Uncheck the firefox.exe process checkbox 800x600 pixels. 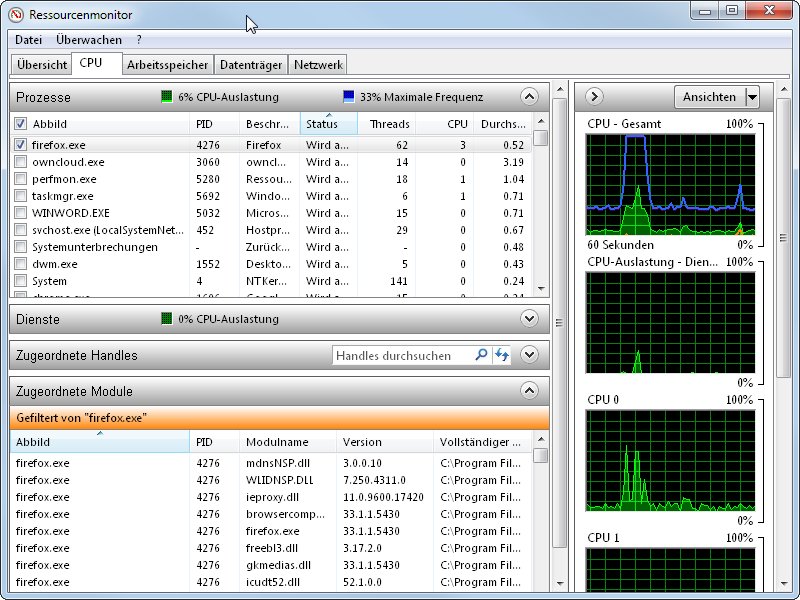[22, 144]
